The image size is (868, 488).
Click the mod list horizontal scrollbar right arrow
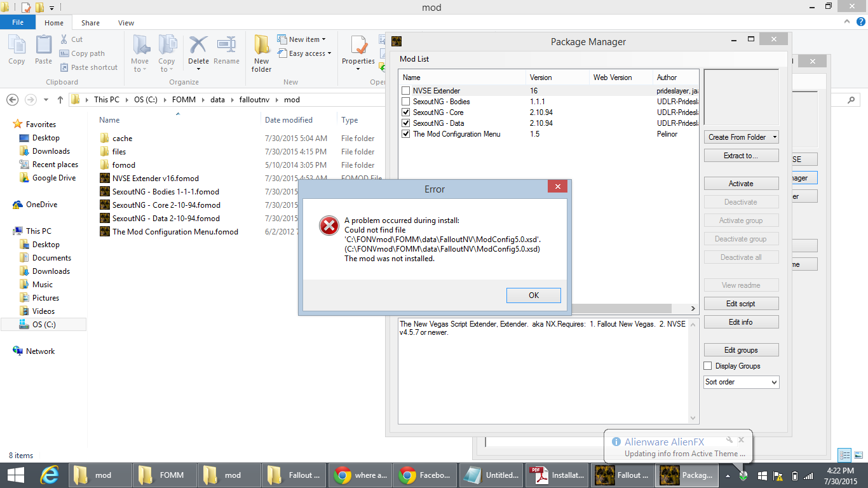[x=693, y=308]
